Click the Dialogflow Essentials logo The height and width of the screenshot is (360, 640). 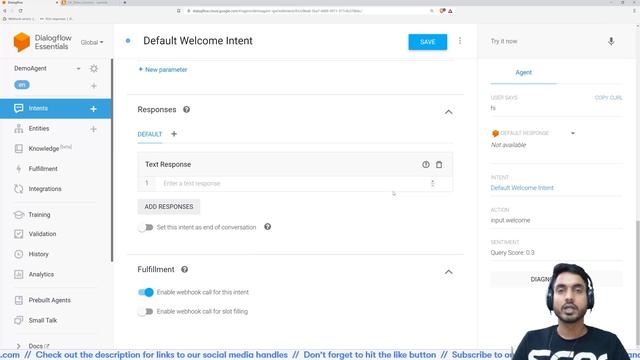[42, 42]
